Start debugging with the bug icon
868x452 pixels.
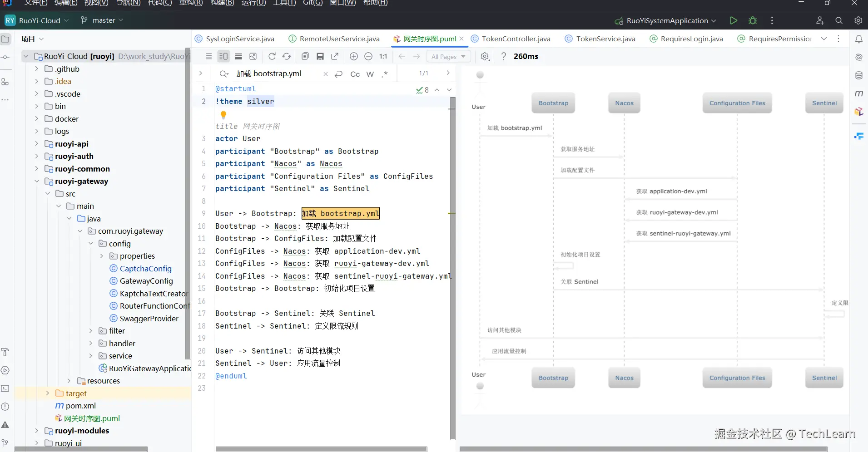click(x=753, y=20)
